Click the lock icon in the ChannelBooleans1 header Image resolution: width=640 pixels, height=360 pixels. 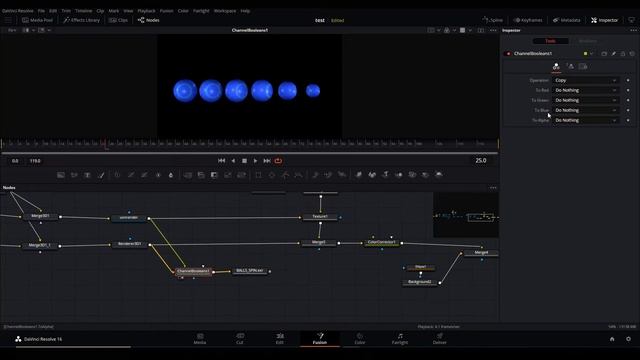623,53
